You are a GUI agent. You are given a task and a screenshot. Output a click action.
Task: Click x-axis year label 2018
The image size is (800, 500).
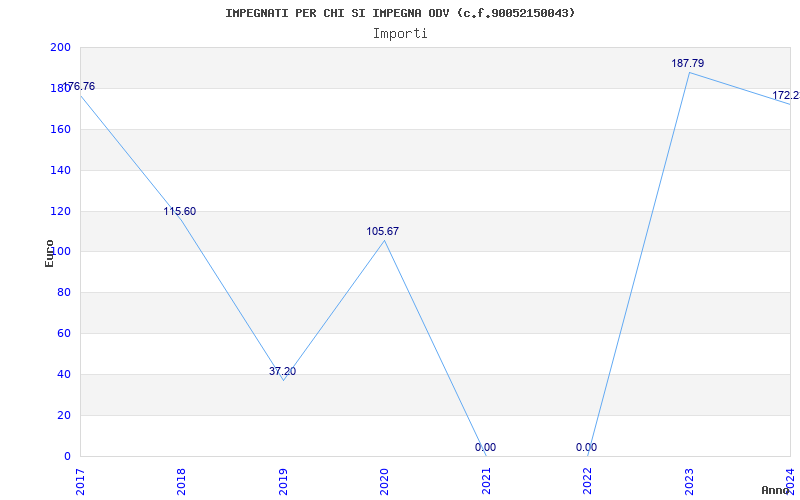click(x=181, y=482)
